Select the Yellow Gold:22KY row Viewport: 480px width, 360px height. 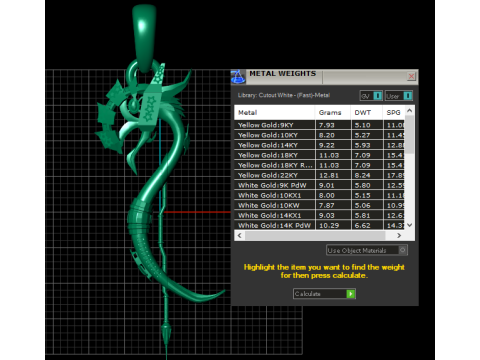pos(320,175)
